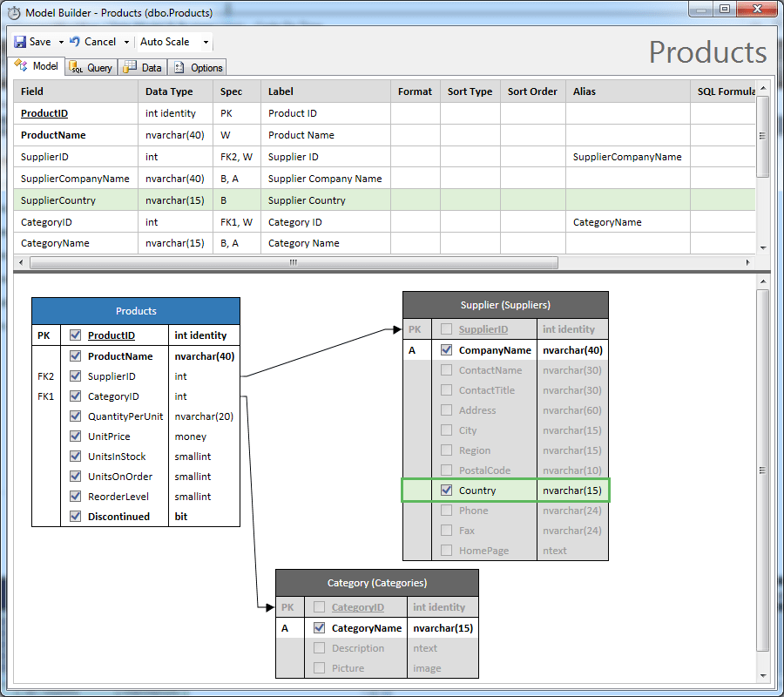The height and width of the screenshot is (697, 784).
Task: Click the Sort Order column header
Action: (x=532, y=91)
